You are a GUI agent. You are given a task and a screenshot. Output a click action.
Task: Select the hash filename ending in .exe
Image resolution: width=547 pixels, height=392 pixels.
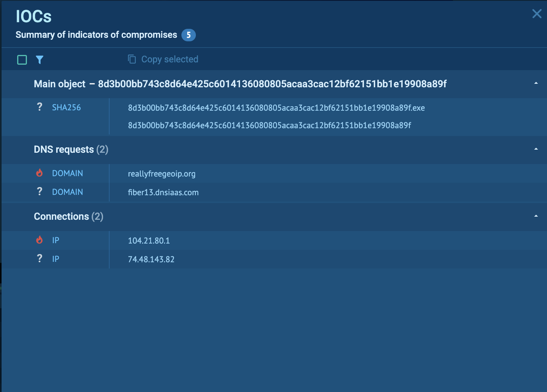click(276, 108)
